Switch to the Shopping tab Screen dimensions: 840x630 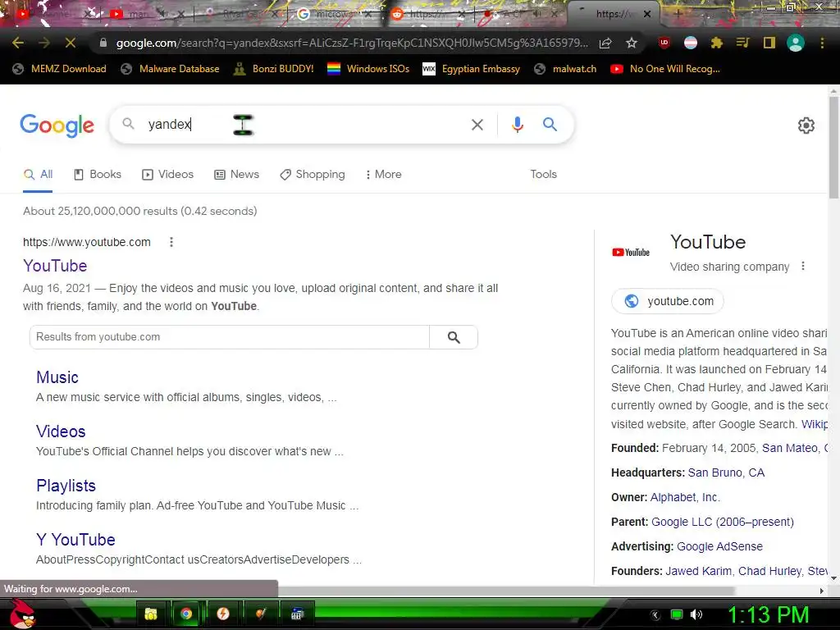[313, 175]
